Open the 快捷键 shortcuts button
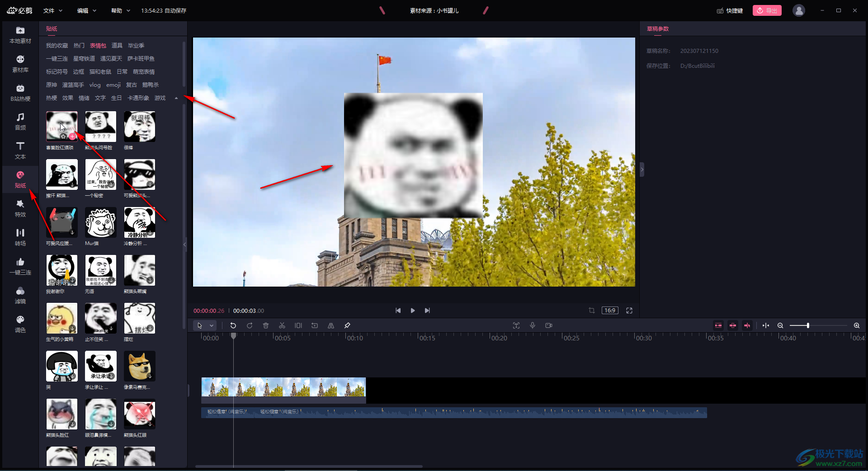 (730, 10)
